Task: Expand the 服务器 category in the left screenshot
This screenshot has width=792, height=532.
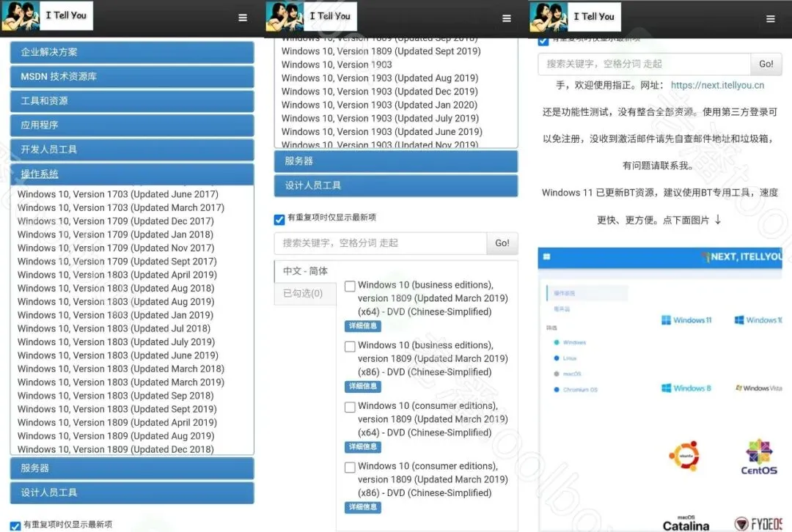Action: pyautogui.click(x=132, y=468)
